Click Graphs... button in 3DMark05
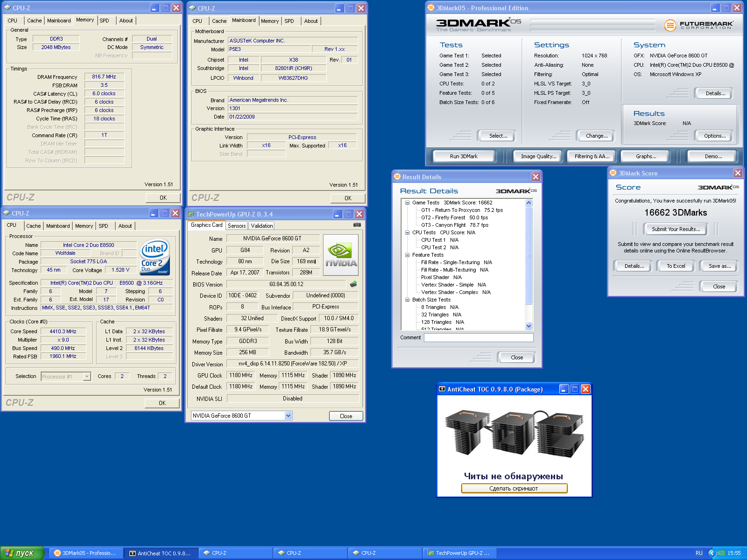The height and width of the screenshot is (560, 747). (x=646, y=156)
